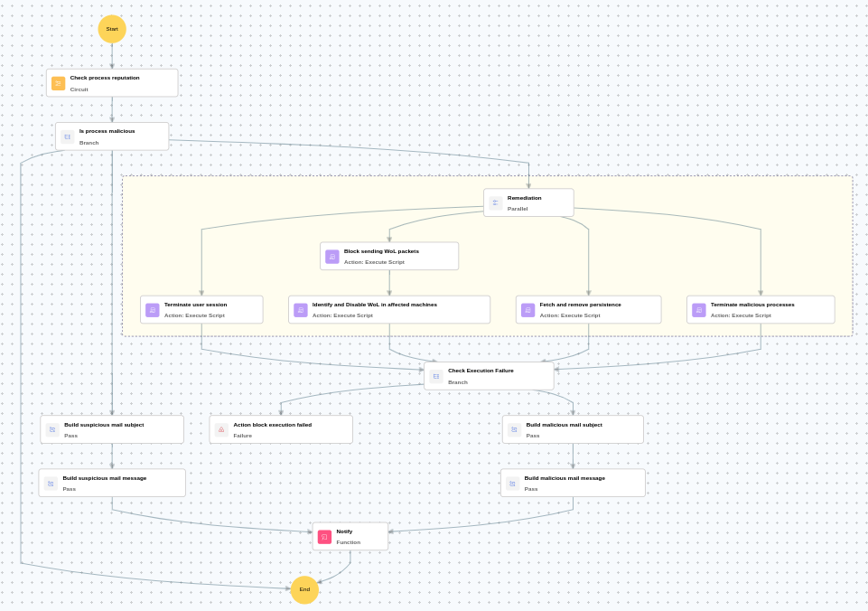Select the 'Check process reputation' title text
This screenshot has height=611, width=868.
point(105,78)
